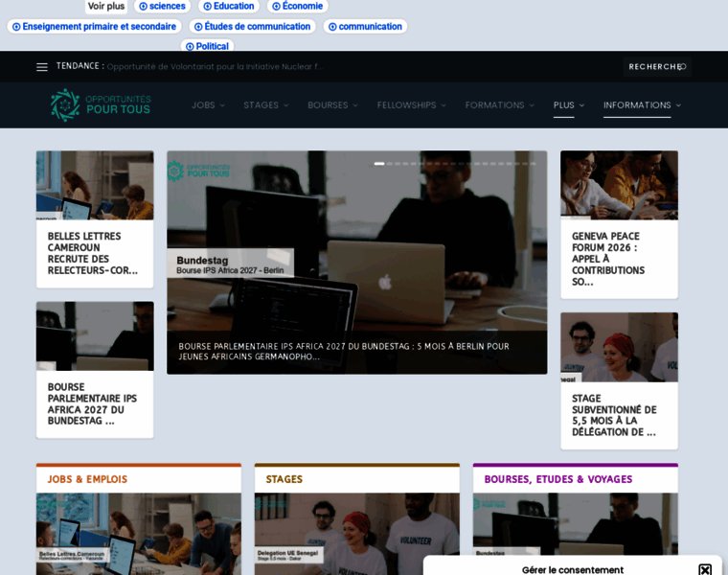Select the 'Économie' topic tag
The height and width of the screenshot is (575, 728).
point(297,6)
